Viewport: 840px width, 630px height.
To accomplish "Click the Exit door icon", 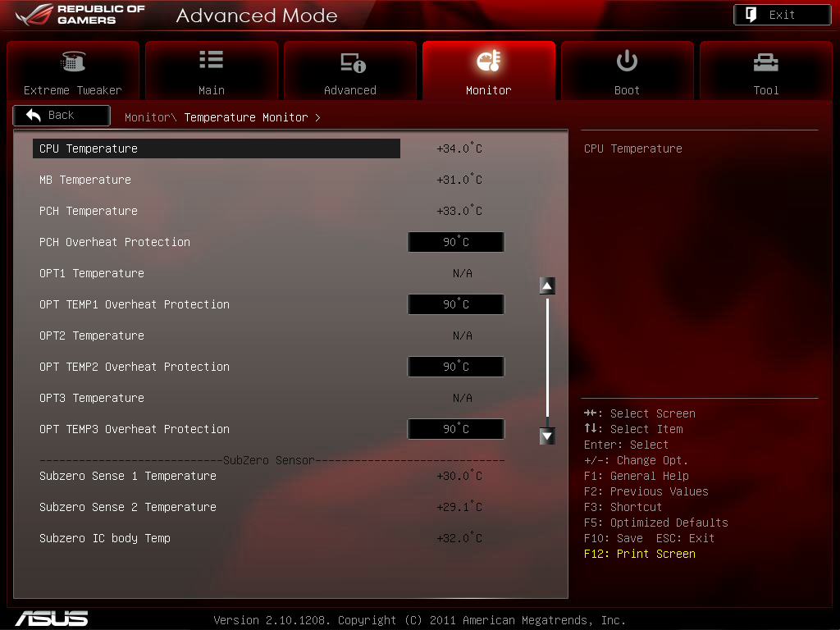I will click(751, 15).
